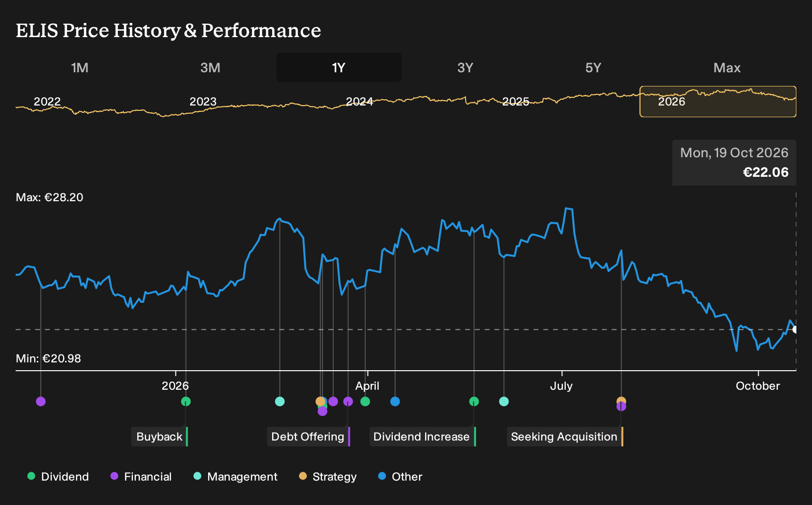812x505 pixels.
Task: Click the October axis label
Action: click(x=758, y=386)
